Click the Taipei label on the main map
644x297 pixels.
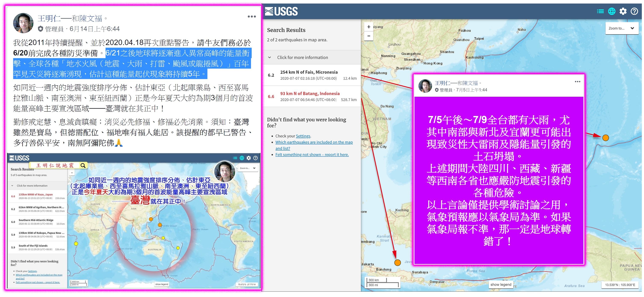point(479,38)
